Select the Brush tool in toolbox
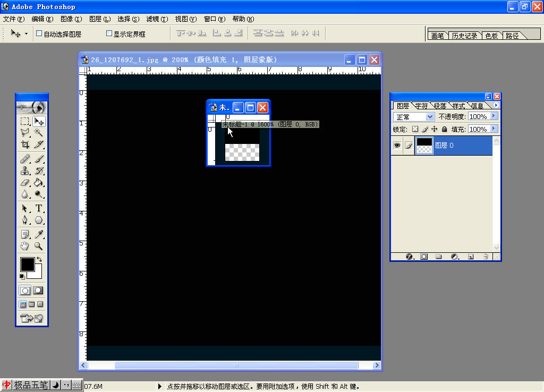544x392 pixels. [38, 159]
